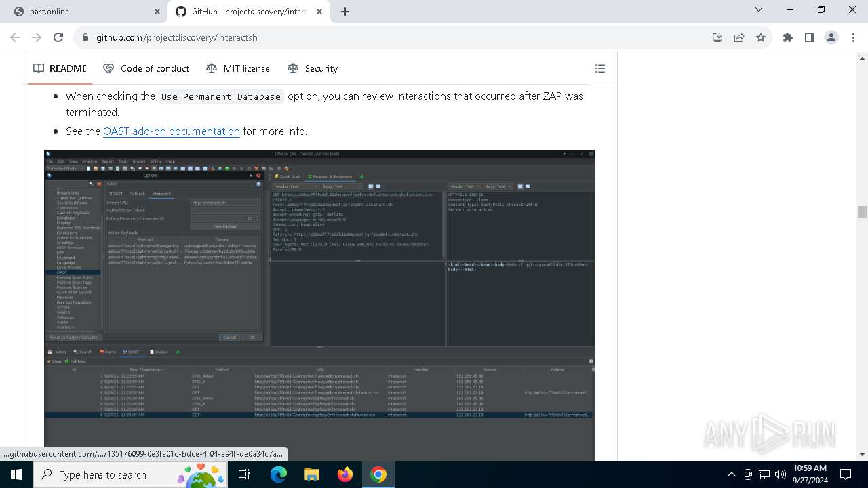868x488 pixels.
Task: Install app icon in address bar
Action: coord(717,37)
